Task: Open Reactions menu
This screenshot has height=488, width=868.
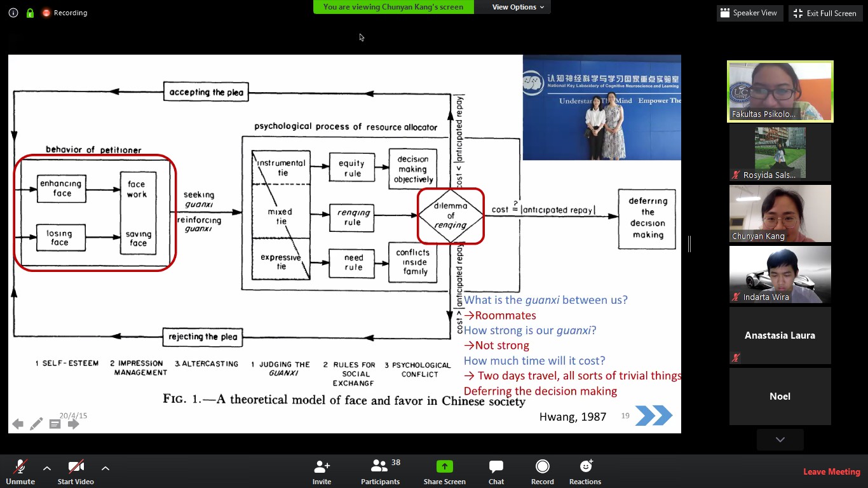Action: pos(585,472)
